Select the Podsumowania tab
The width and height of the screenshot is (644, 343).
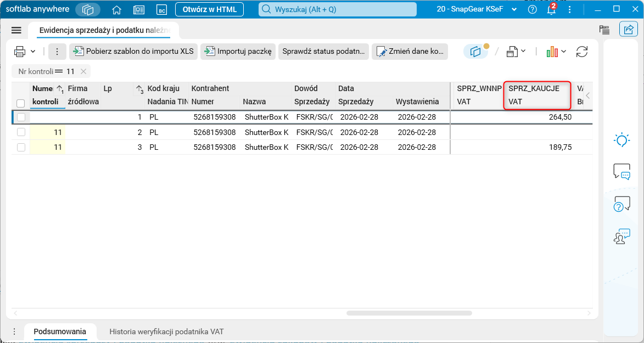point(60,331)
